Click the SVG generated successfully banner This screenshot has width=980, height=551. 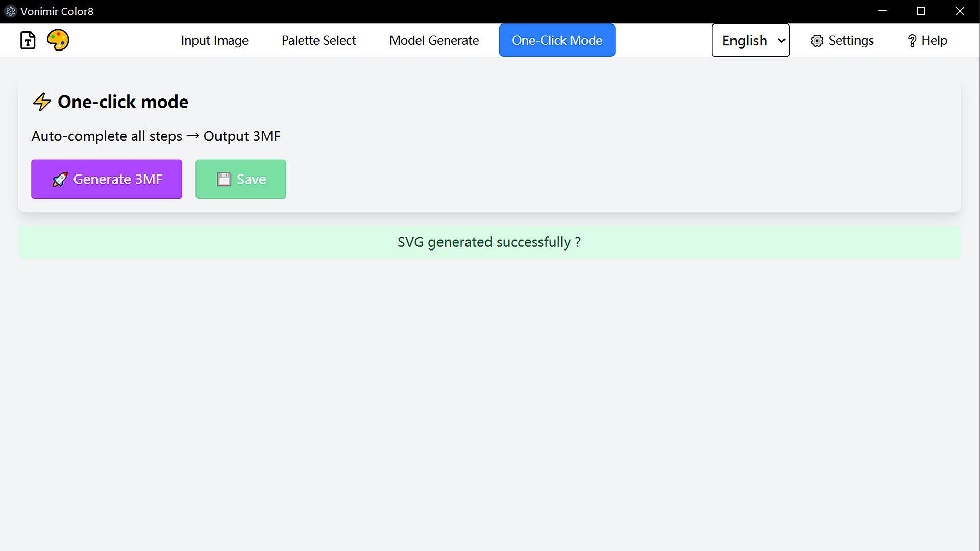489,242
